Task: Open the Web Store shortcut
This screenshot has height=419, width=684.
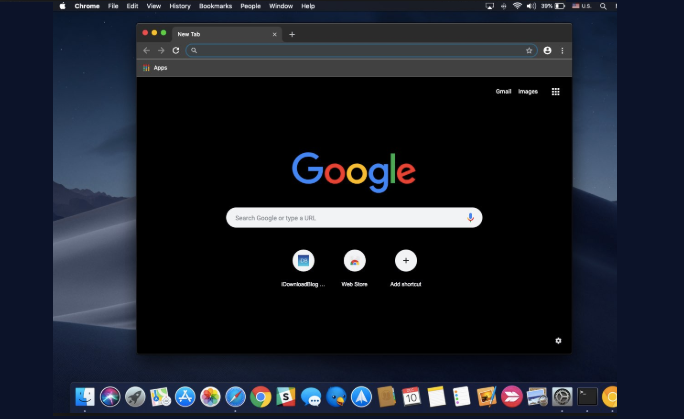Action: click(x=354, y=261)
